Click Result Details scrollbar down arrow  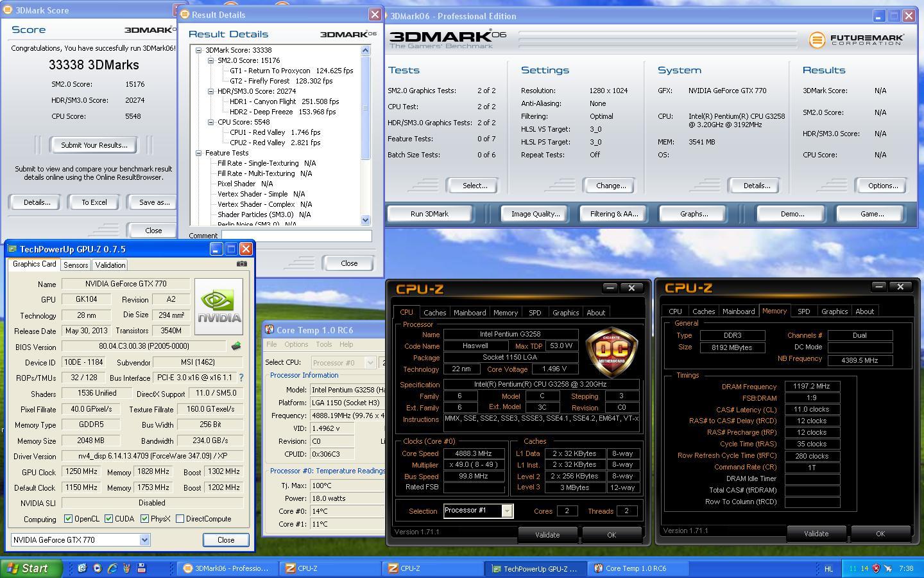click(x=366, y=220)
